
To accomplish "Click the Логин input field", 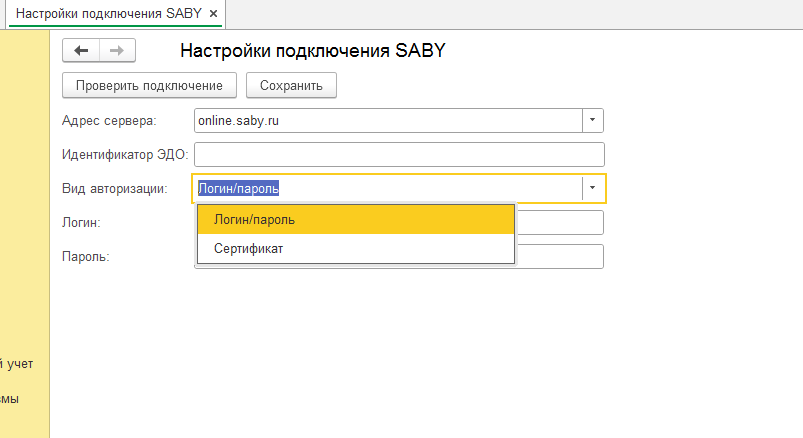I will (x=560, y=222).
